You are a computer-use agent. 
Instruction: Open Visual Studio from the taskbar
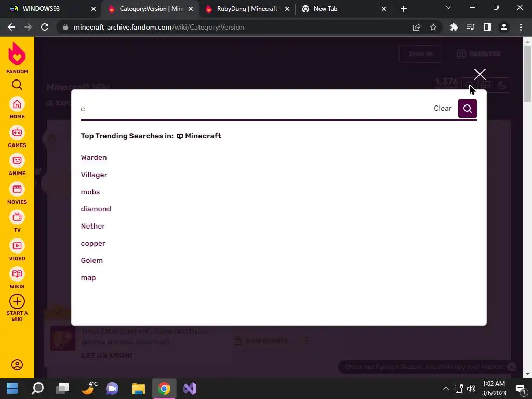coord(190,389)
